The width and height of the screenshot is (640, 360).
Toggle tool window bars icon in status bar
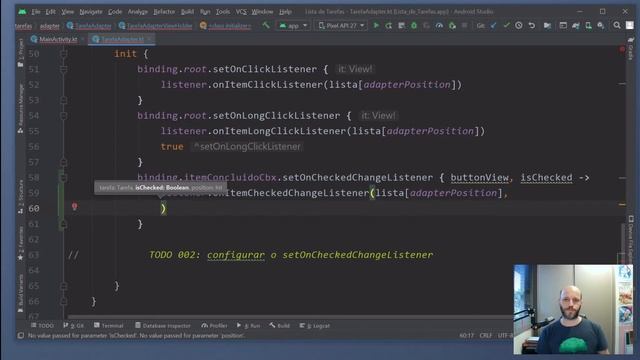(20, 336)
